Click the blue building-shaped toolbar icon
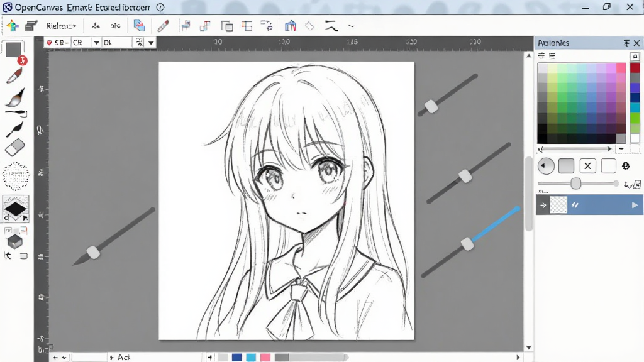Screen dimensions: 644x362 291,26
